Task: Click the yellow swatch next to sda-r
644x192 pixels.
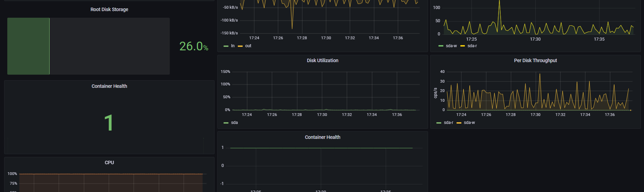Action: (x=462, y=46)
